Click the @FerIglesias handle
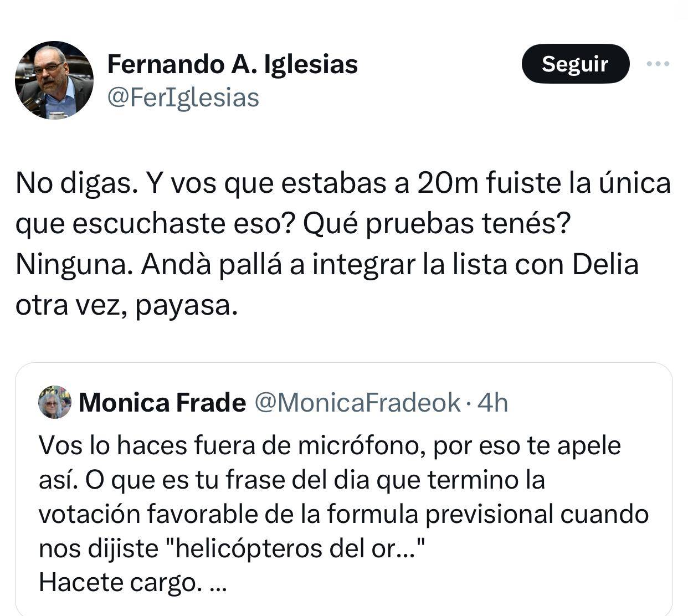Viewport: 688px width, 616px height. 183,98
